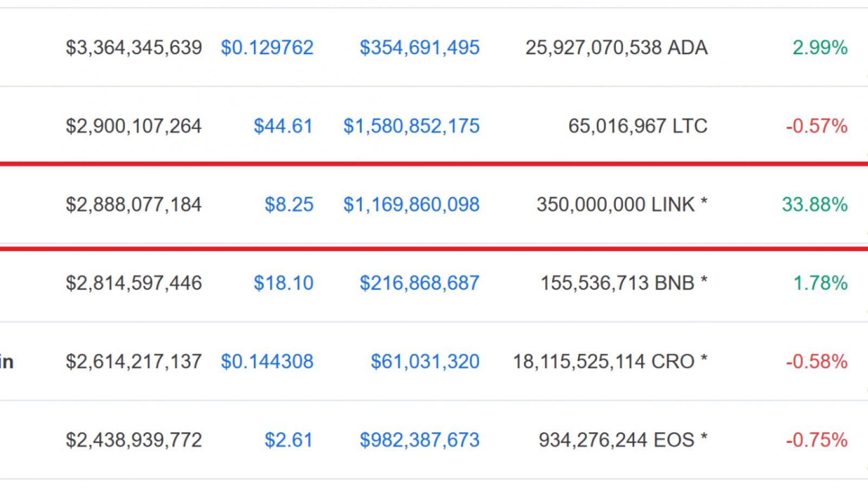Select market cap $3,364,345,639
Screen dimensions: 868x488
(x=133, y=48)
